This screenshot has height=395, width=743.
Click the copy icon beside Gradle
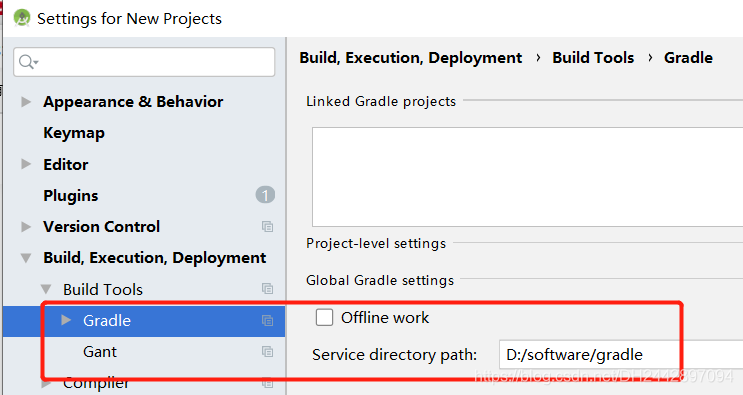[x=267, y=321]
